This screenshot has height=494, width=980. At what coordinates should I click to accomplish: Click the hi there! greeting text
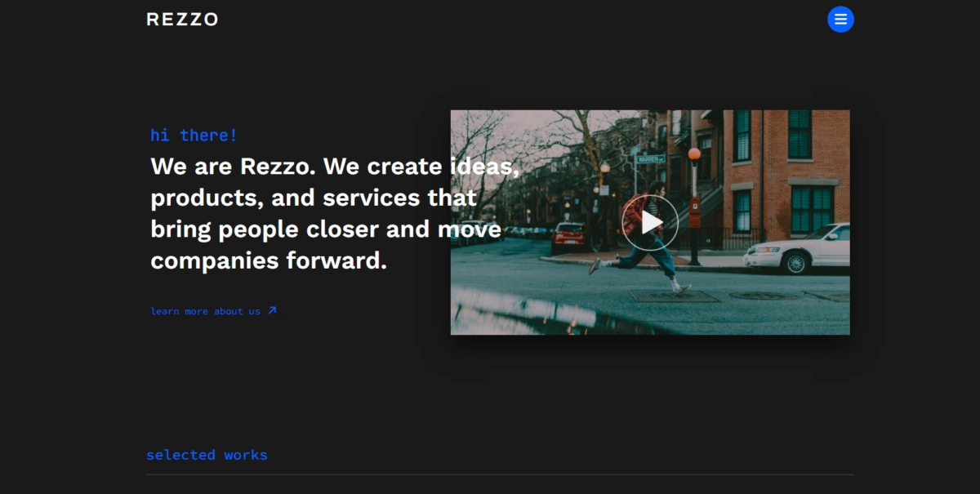click(194, 136)
